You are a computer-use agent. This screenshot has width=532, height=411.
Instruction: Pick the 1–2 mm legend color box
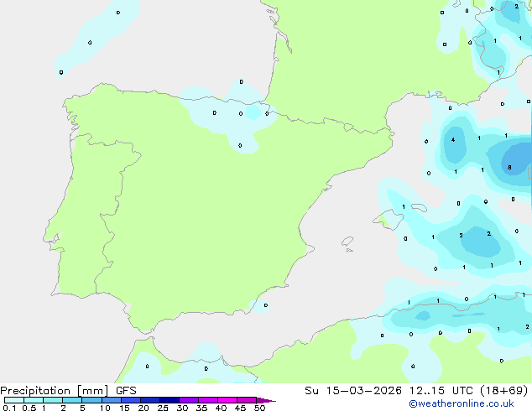coord(53,400)
